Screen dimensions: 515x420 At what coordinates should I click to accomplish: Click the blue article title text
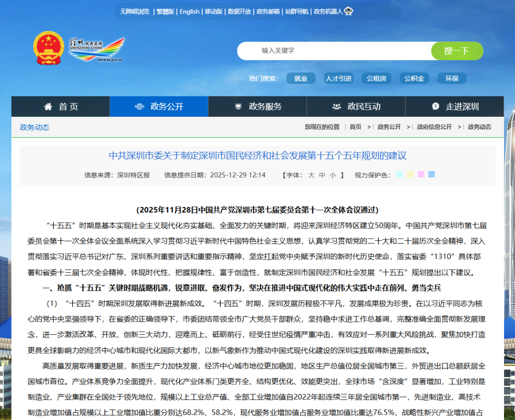(x=257, y=155)
